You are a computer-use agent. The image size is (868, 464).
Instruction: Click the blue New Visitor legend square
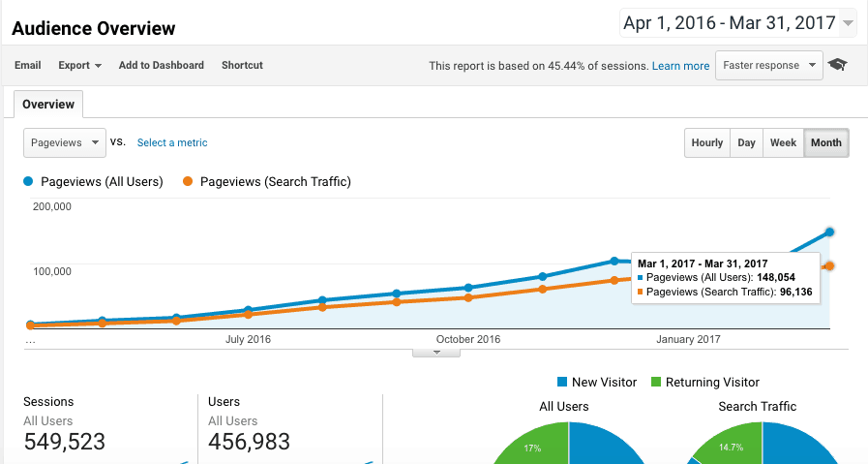point(563,382)
